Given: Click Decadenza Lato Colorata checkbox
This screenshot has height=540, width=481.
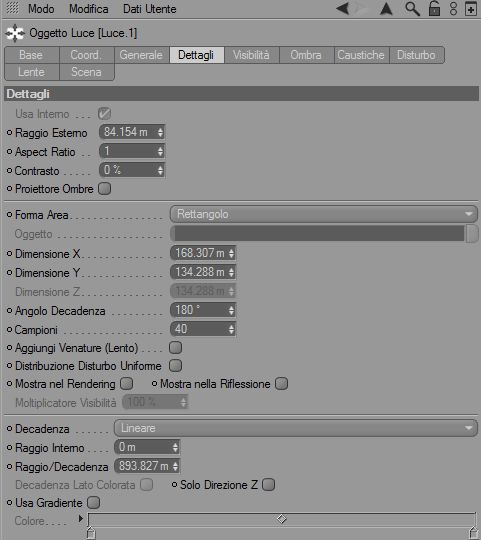Looking at the screenshot, I should coord(146,485).
